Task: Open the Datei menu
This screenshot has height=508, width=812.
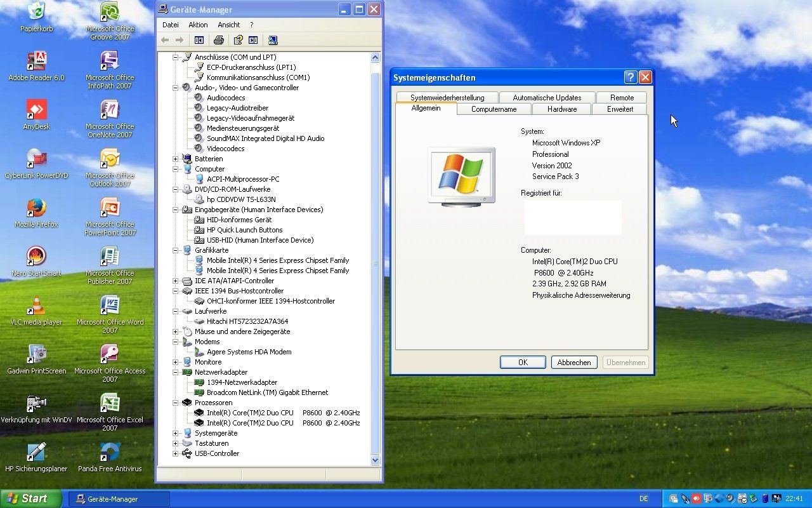Action: tap(171, 25)
